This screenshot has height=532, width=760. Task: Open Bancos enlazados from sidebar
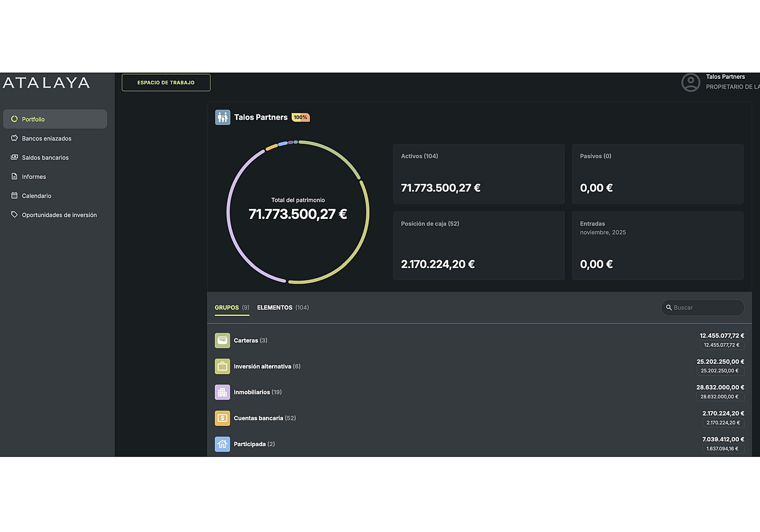click(46, 139)
